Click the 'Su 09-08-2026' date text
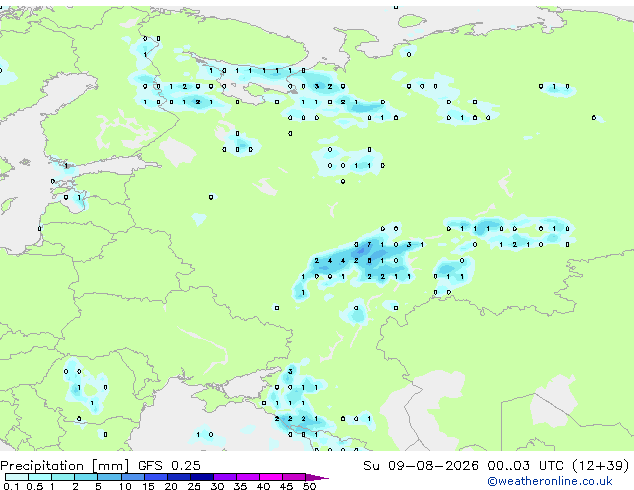Image resolution: width=634 pixels, height=490 pixels. click(421, 466)
